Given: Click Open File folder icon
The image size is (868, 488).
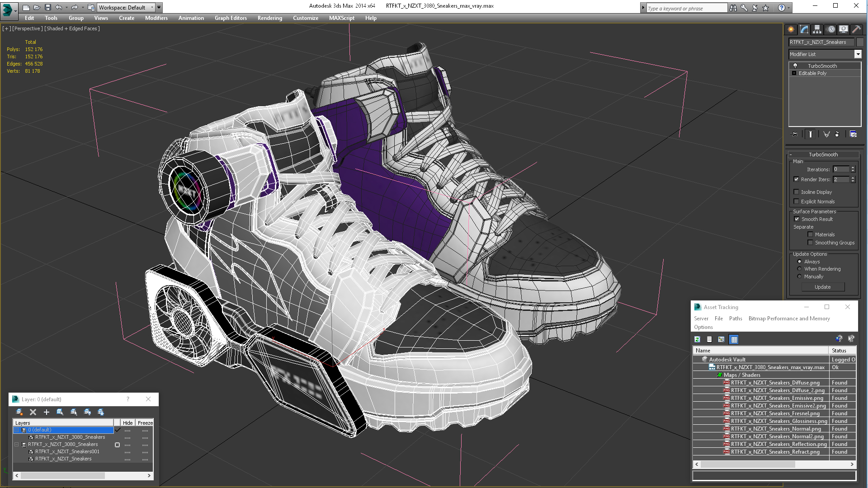Looking at the screenshot, I should (37, 7).
